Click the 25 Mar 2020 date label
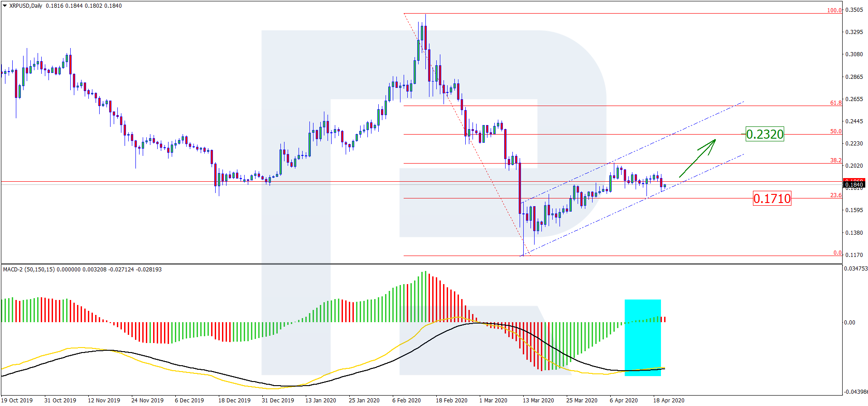 (x=582, y=400)
